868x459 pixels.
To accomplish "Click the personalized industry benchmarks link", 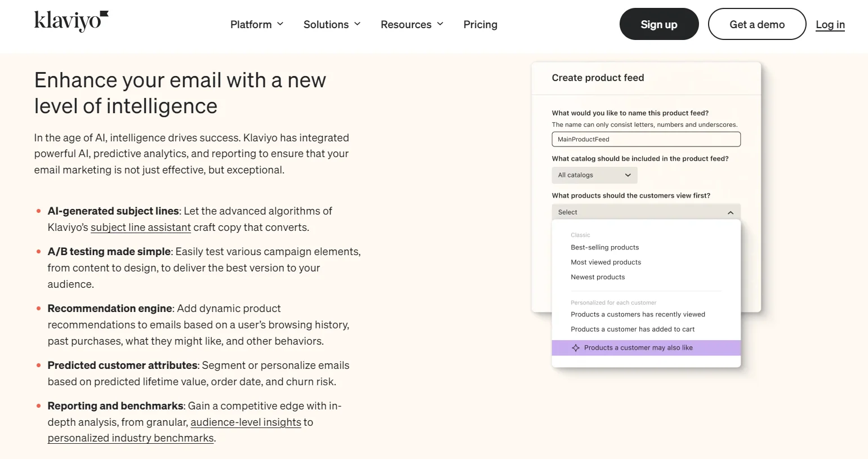I will tap(130, 438).
